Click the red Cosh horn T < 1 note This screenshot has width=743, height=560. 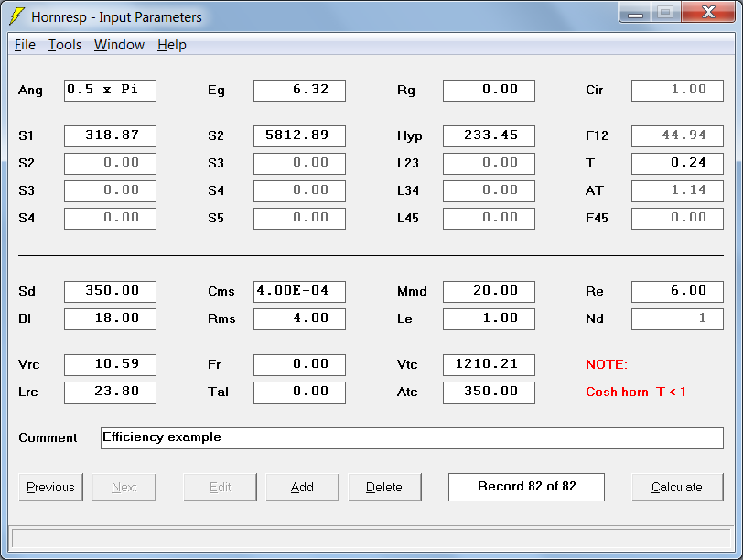(x=636, y=393)
